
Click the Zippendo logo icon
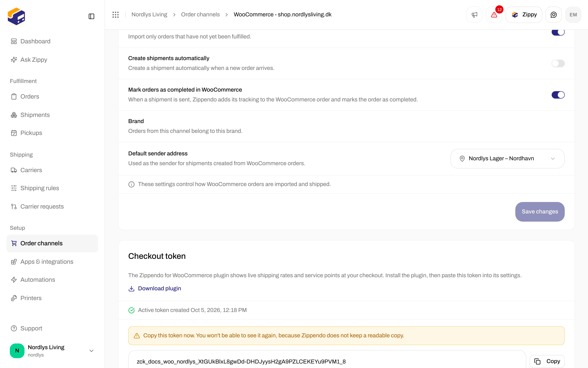[16, 16]
